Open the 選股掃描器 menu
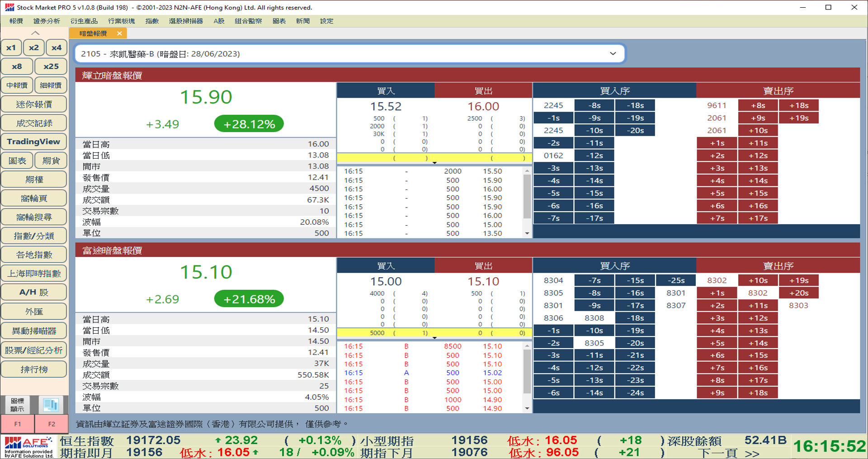 pos(186,21)
